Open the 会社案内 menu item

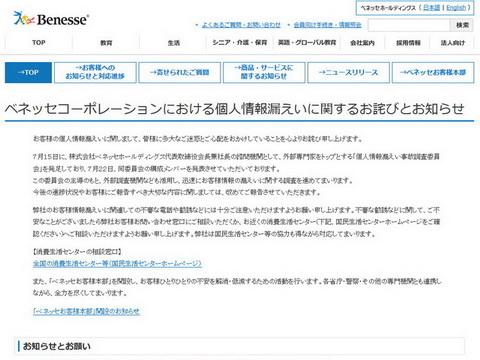362,43
